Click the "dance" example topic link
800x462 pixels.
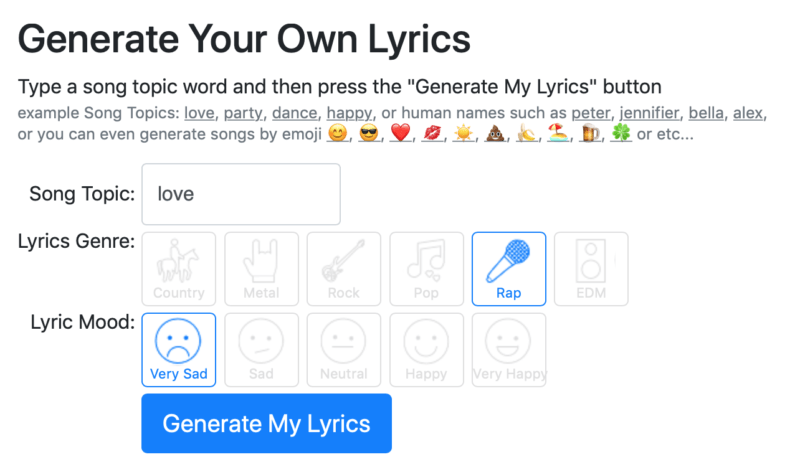tap(295, 113)
